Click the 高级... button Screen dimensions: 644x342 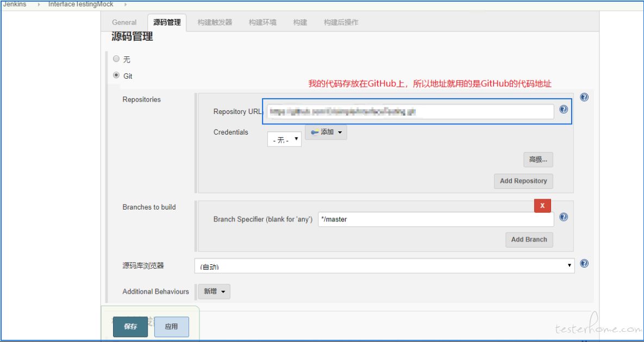click(538, 160)
